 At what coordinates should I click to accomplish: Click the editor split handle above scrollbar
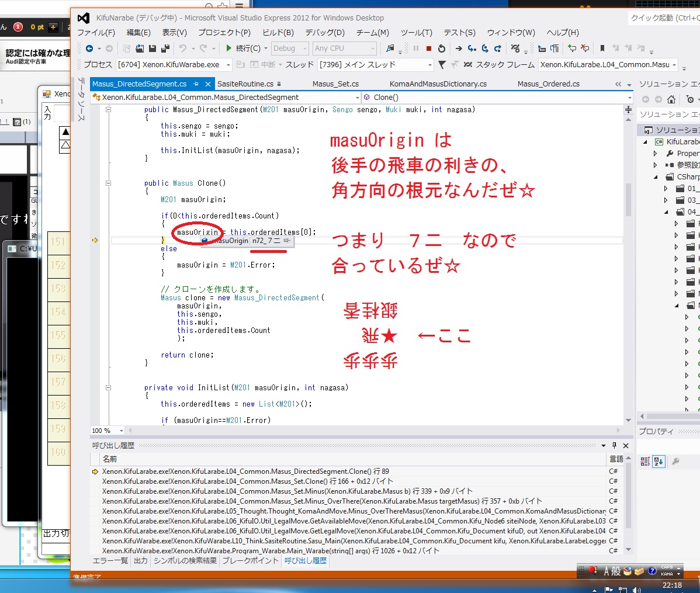628,109
